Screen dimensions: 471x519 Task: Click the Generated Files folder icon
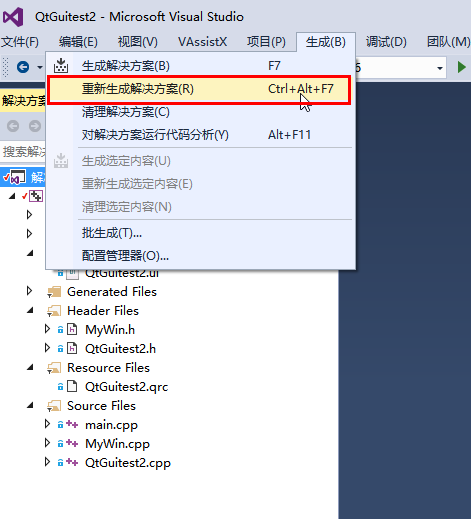54,292
